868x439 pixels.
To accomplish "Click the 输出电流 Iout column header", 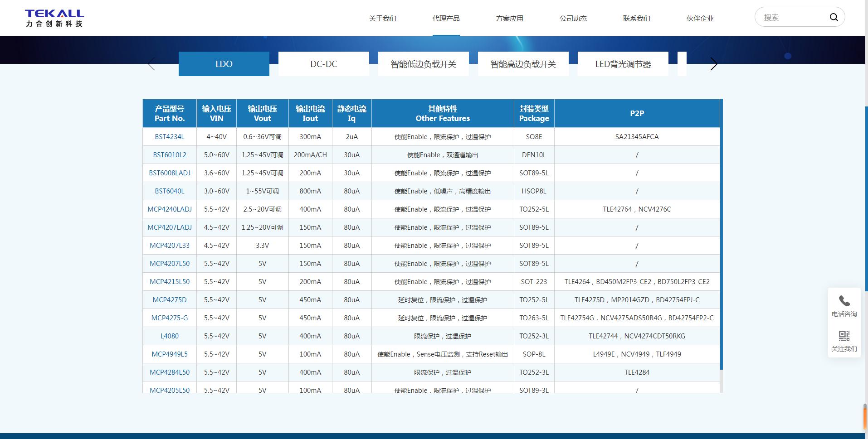I will point(310,113).
